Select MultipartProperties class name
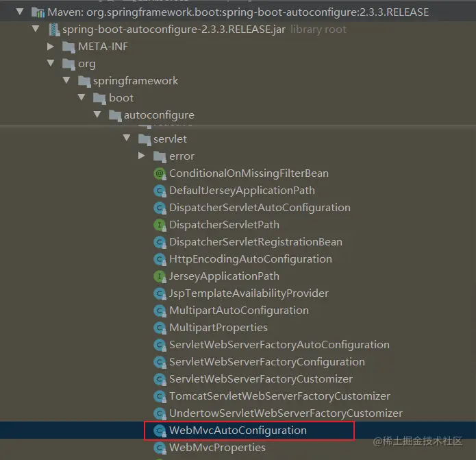 tap(218, 328)
